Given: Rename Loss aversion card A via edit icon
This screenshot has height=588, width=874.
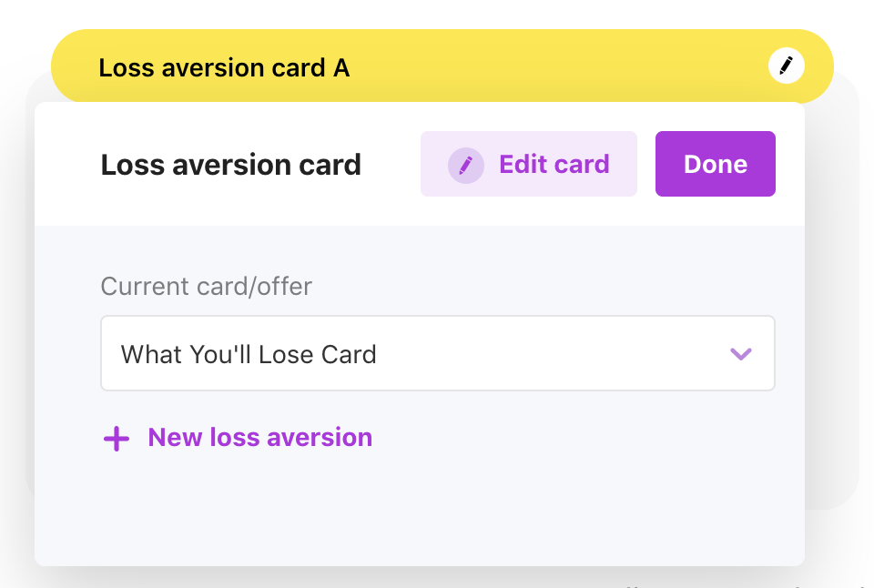Looking at the screenshot, I should point(787,66).
